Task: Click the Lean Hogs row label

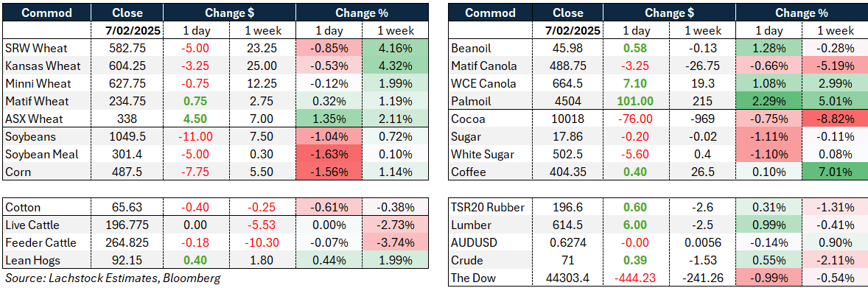Action: coord(31,260)
